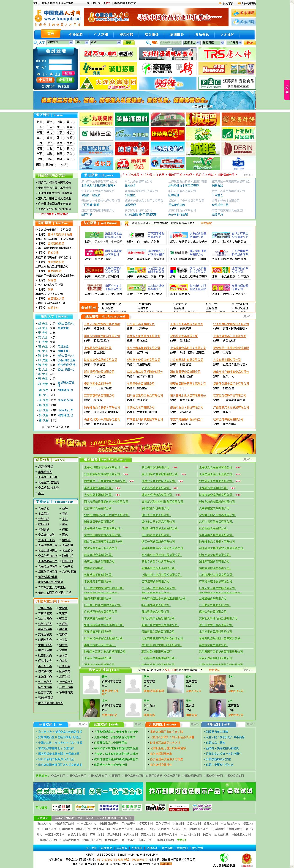
Task: Click the 登陆 login button
Action: (68, 73)
